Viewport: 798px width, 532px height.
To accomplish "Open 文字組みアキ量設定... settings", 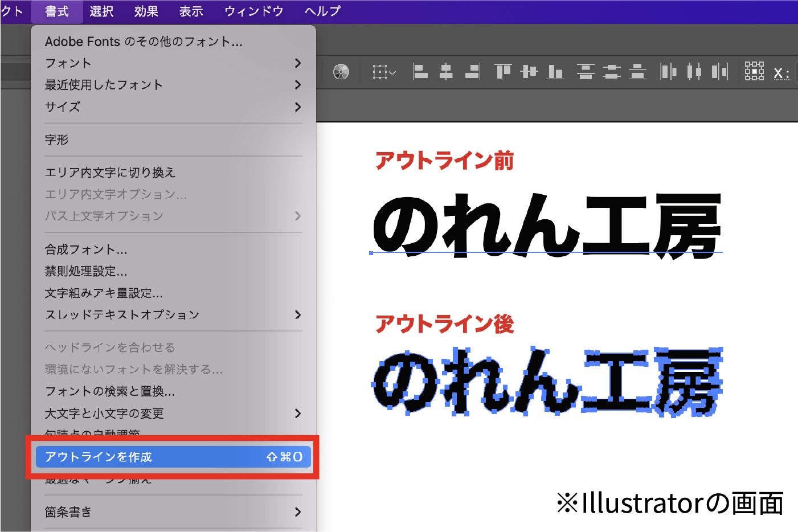I will pyautogui.click(x=173, y=293).
